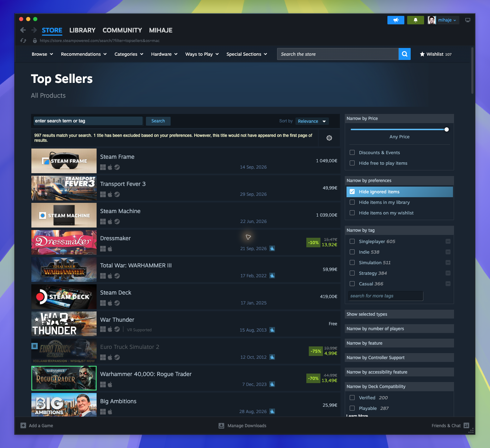This screenshot has height=448, width=490.
Task: Click the Big Picture mode monitor icon
Action: click(468, 20)
